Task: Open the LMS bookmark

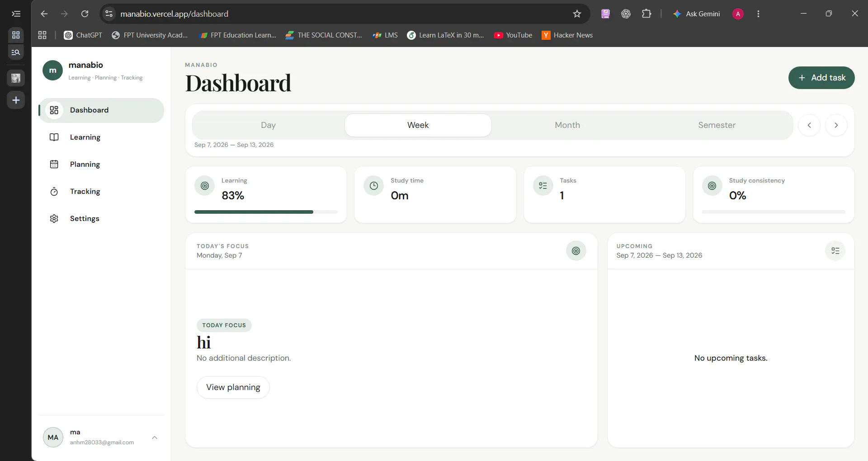Action: (x=385, y=35)
